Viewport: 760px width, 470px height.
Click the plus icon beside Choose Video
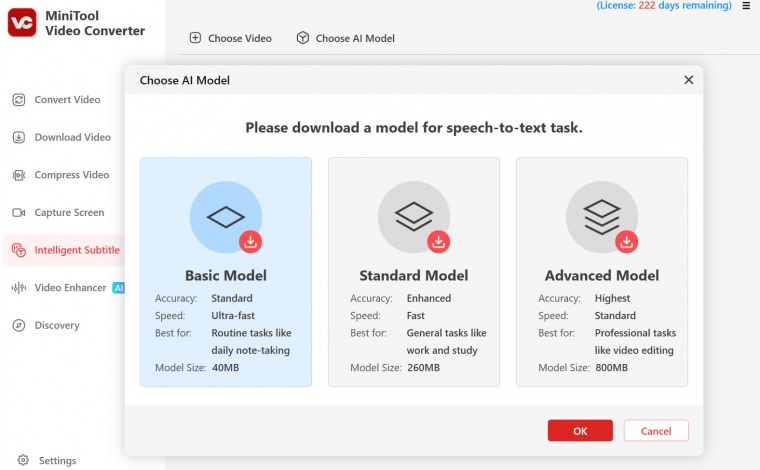[195, 38]
